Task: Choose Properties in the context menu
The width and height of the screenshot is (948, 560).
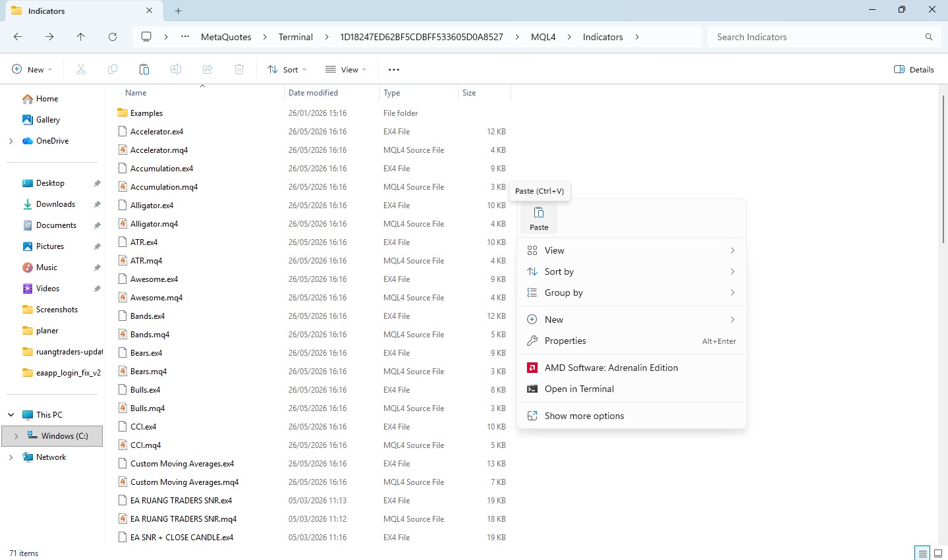Action: click(x=632, y=341)
